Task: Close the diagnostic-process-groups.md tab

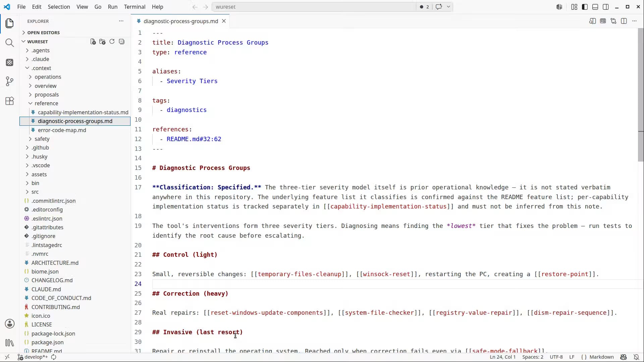Action: [224, 21]
